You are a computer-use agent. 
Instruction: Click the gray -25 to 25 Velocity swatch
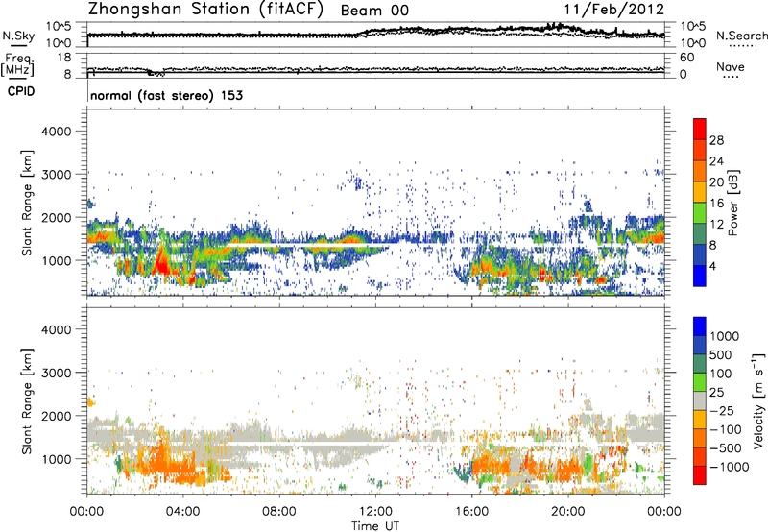tap(700, 400)
